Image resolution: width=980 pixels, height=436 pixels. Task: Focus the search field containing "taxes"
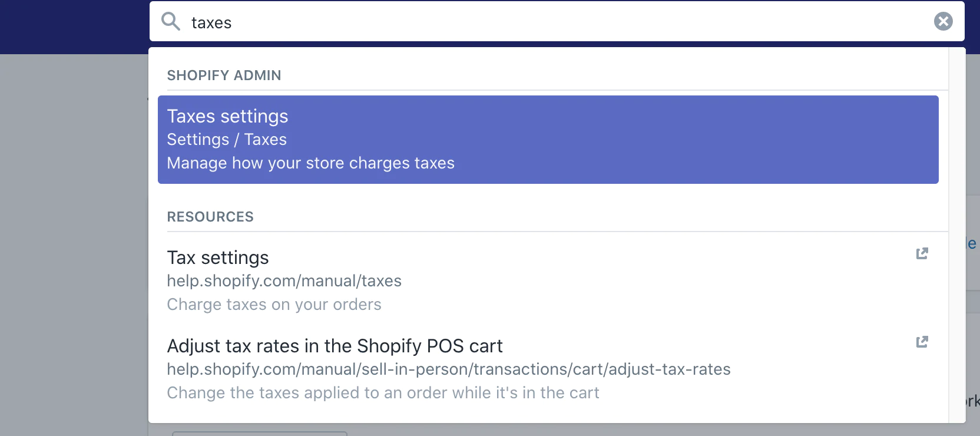[x=530, y=22]
